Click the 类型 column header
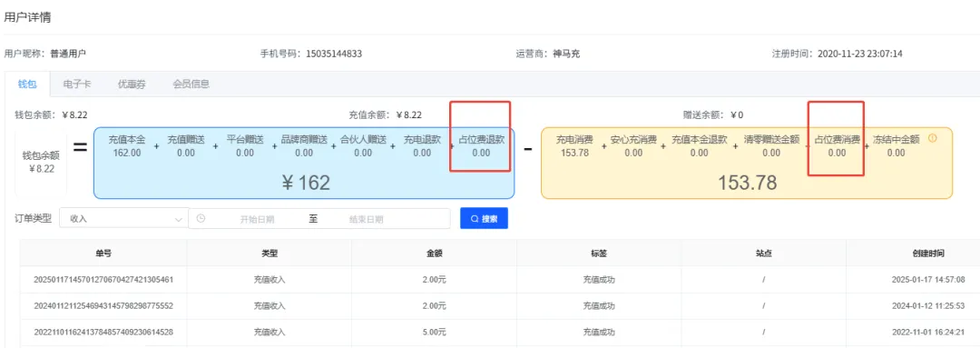Image resolution: width=980 pixels, height=348 pixels. click(x=269, y=254)
